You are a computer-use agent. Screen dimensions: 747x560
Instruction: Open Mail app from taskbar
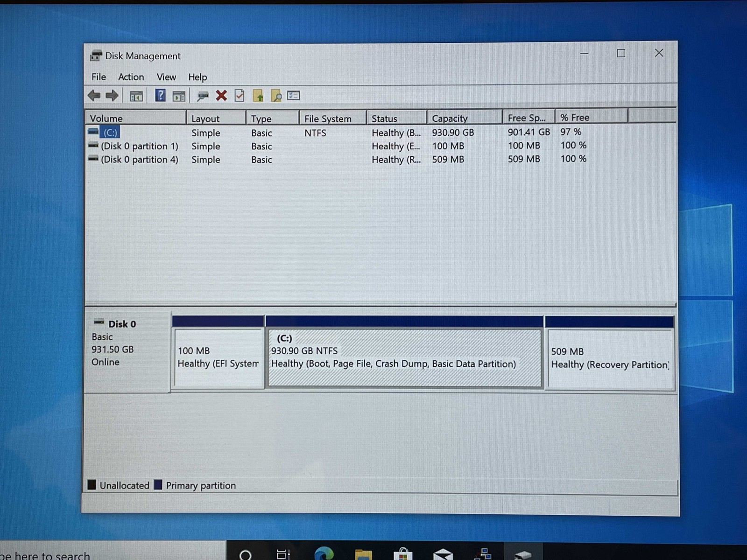click(x=443, y=554)
